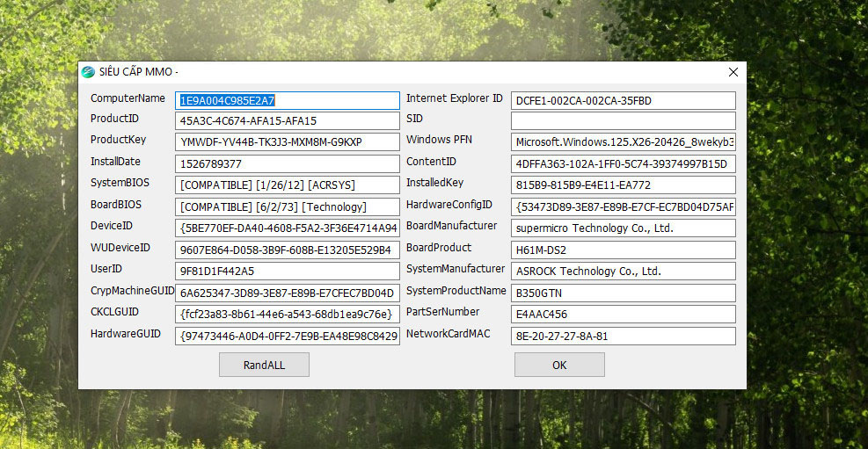This screenshot has height=449, width=868.
Task: Click the SystemManufacturer input box
Action: (624, 271)
